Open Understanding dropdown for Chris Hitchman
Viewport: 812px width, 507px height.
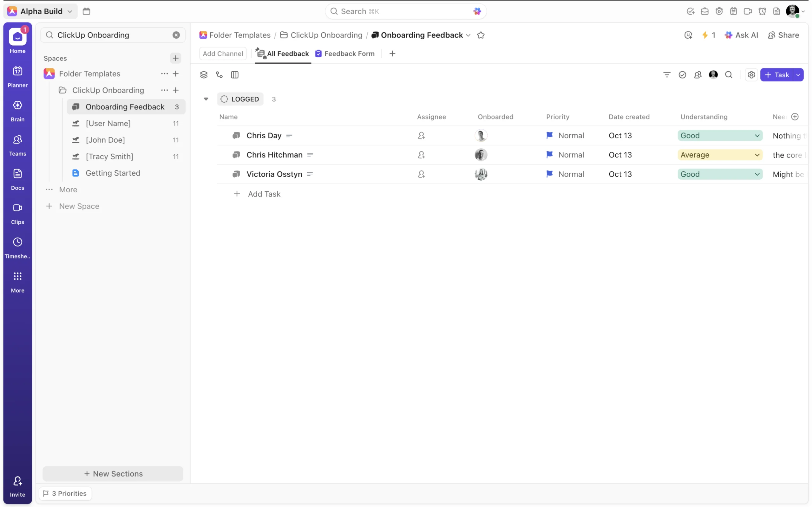click(x=756, y=155)
